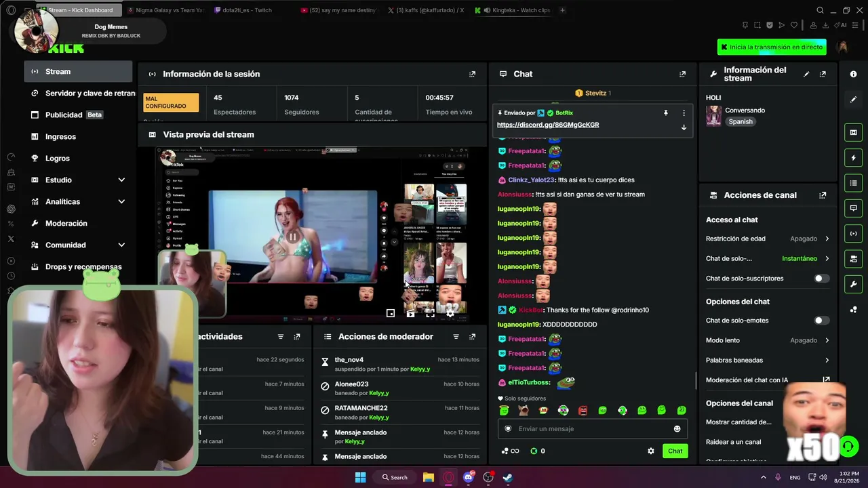Viewport: 868px width, 488px height.
Task: Click the Spanish language tag
Action: pos(741,122)
